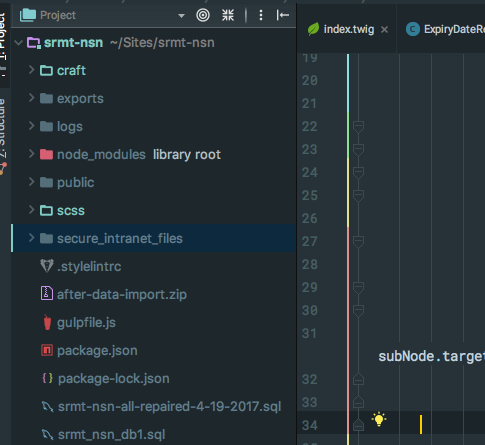Select the logs folder name
485x445 pixels.
(70, 127)
